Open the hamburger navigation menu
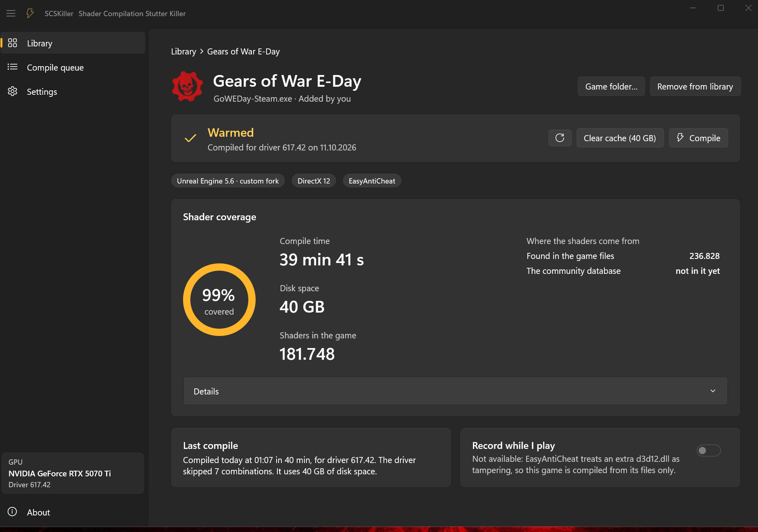The width and height of the screenshot is (758, 532). (11, 13)
